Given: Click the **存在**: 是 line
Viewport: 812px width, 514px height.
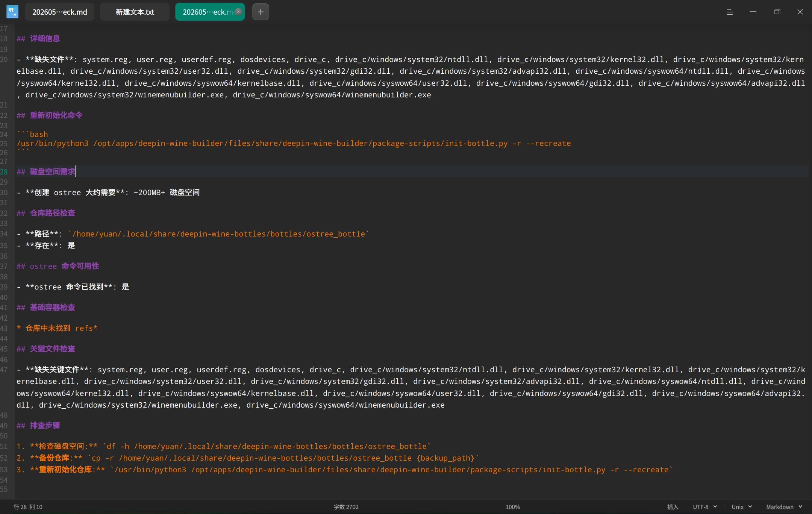Looking at the screenshot, I should point(46,246).
